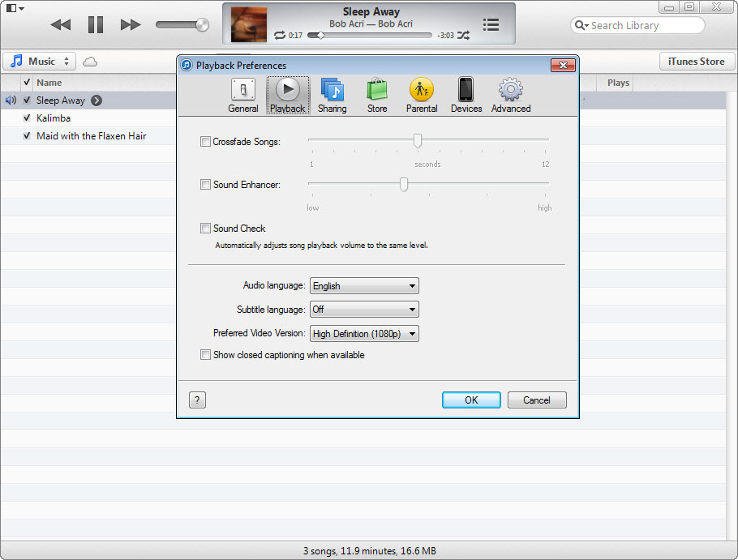
Task: Open the Parental preferences tab
Action: tap(422, 96)
